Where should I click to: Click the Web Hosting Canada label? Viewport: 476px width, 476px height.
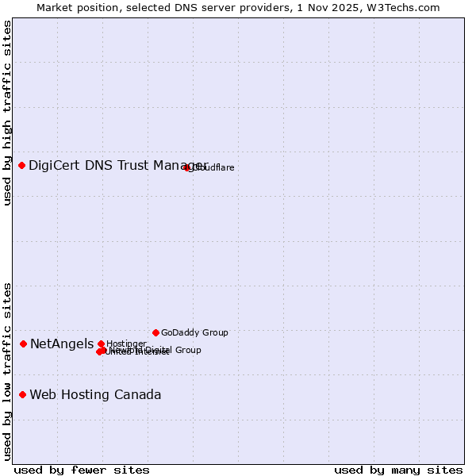point(95,394)
